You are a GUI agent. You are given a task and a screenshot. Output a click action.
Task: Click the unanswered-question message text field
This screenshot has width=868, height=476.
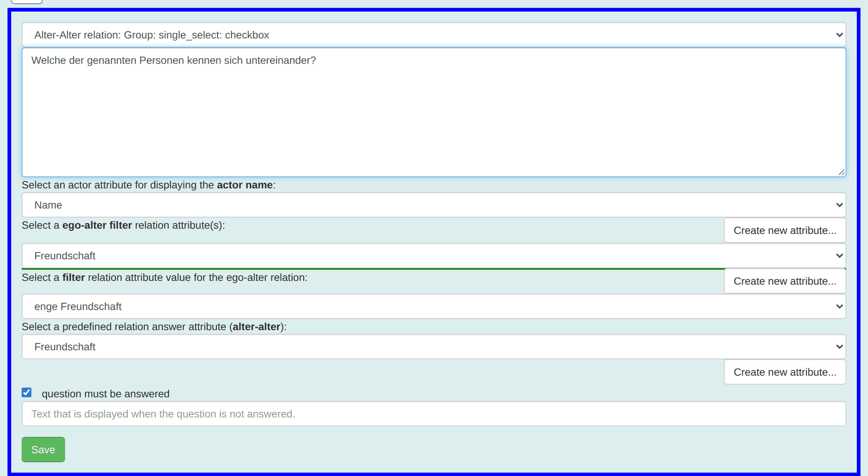pos(434,414)
